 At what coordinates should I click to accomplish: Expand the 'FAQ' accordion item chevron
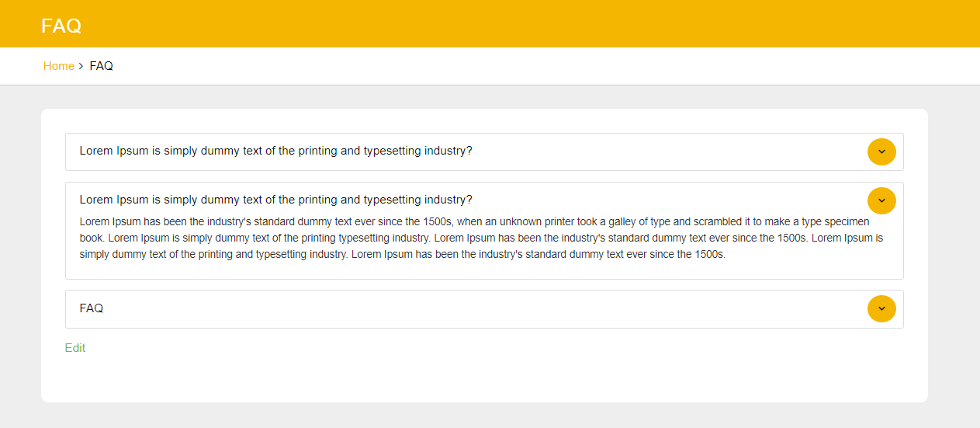click(881, 308)
